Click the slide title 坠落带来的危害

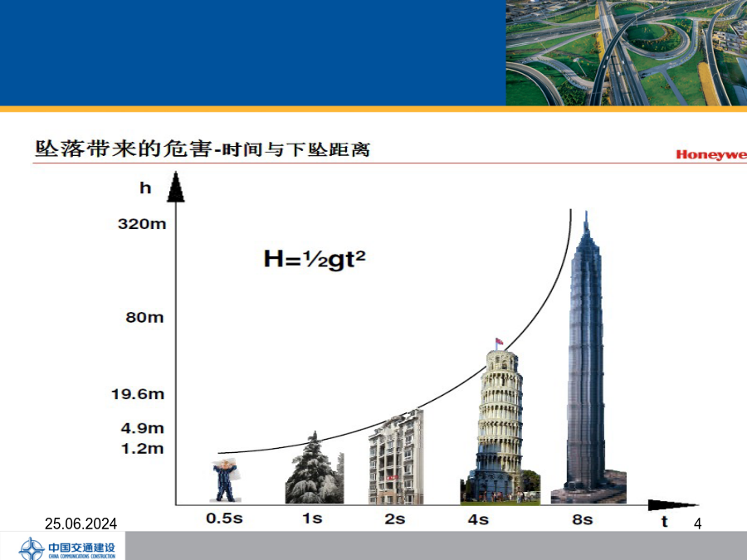click(x=123, y=149)
